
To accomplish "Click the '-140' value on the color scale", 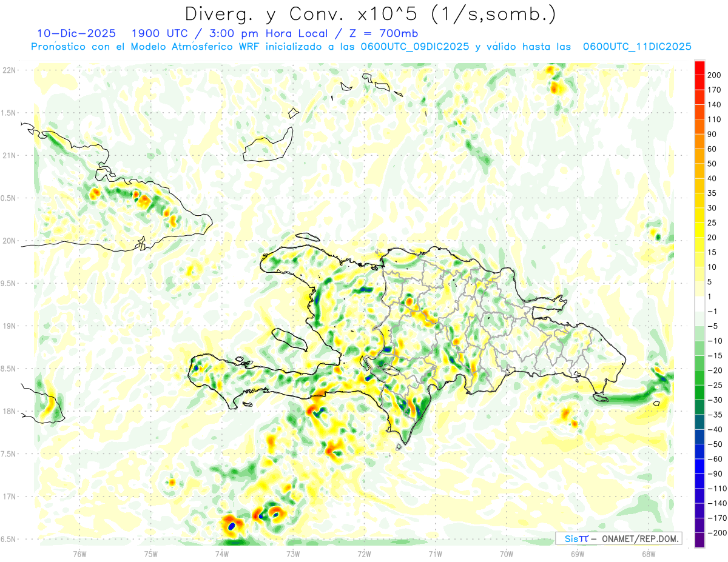I will point(716,504).
